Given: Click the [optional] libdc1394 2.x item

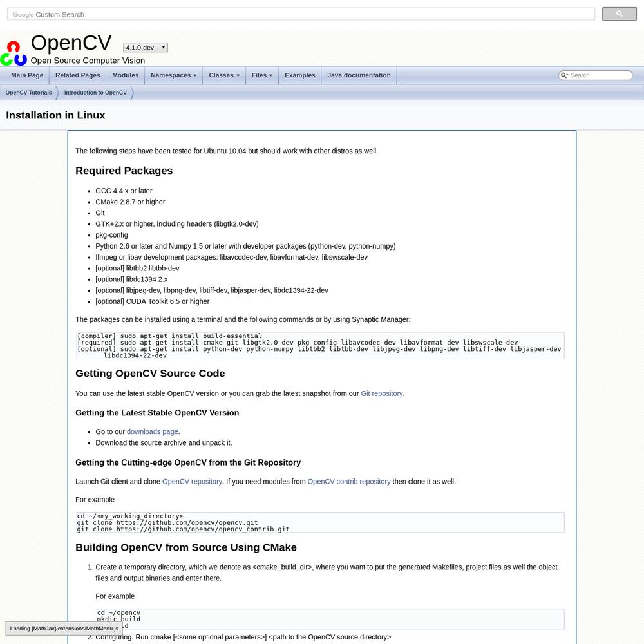Looking at the screenshot, I should click(131, 279).
